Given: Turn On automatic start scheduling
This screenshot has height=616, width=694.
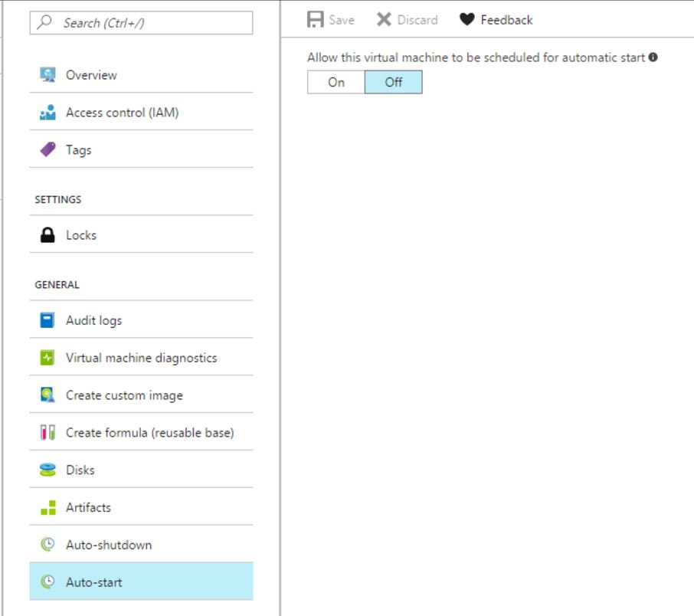Looking at the screenshot, I should pyautogui.click(x=336, y=83).
